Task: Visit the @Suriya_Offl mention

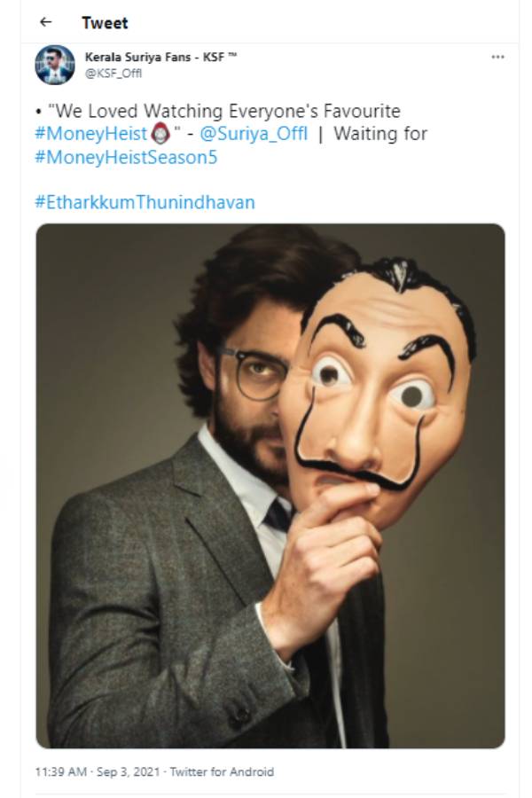Action: tap(250, 134)
